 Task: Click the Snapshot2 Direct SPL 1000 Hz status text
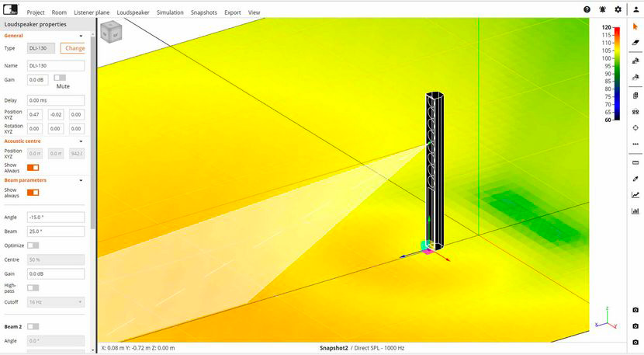[x=362, y=348]
